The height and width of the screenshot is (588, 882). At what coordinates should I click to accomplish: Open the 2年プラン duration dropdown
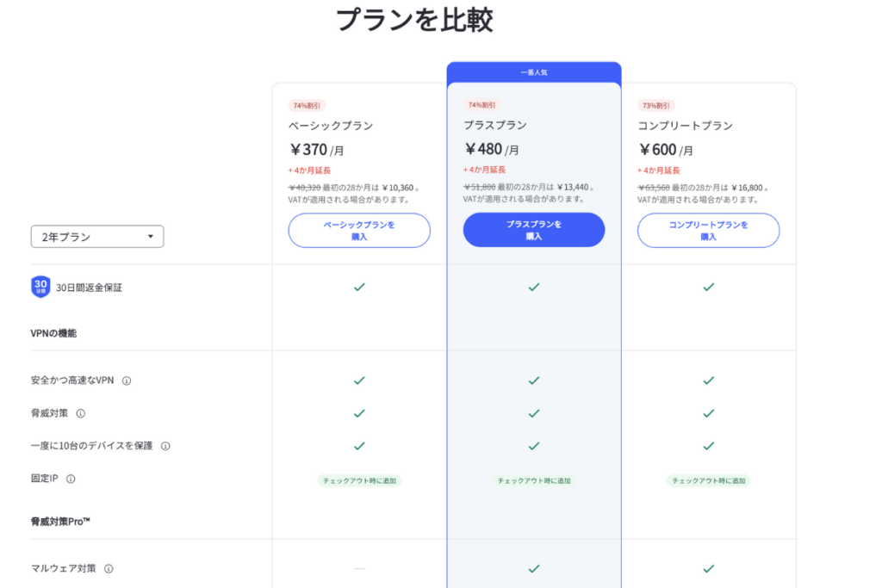(x=97, y=236)
